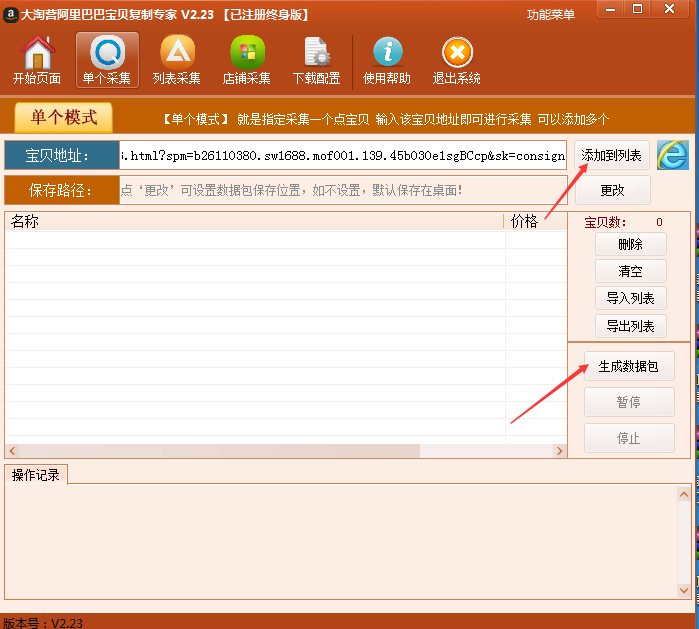Open the 功能菜单 menu in title bar
The width and height of the screenshot is (699, 629).
(551, 15)
